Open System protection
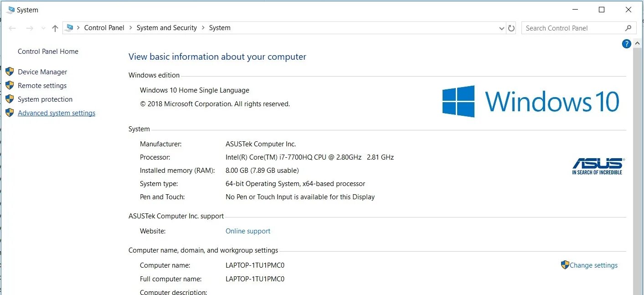The image size is (644, 295). [x=45, y=99]
